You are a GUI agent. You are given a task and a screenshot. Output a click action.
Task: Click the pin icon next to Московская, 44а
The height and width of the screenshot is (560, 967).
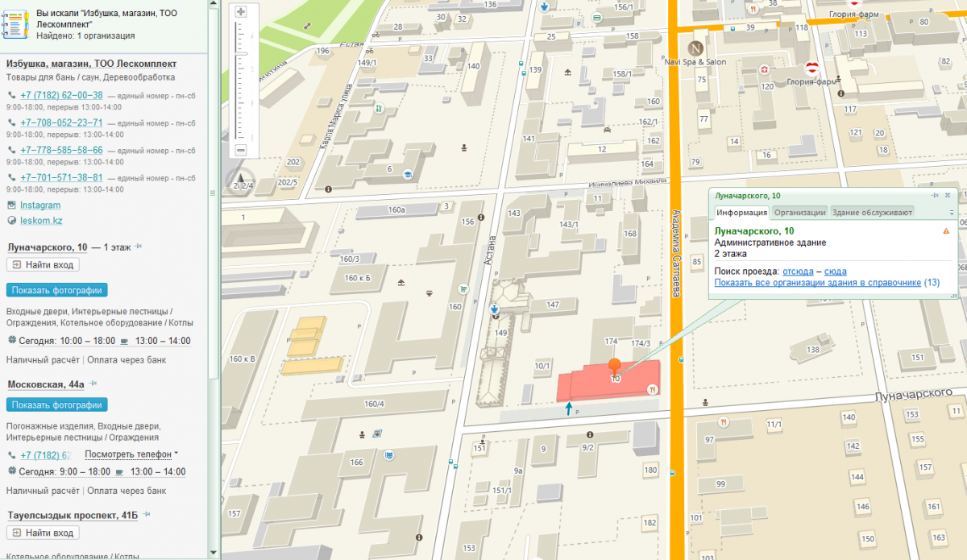[x=93, y=384]
